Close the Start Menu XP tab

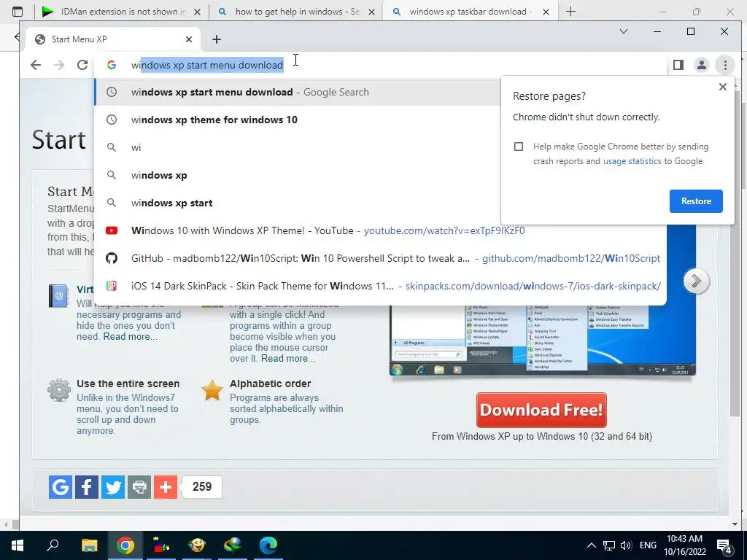pos(189,39)
